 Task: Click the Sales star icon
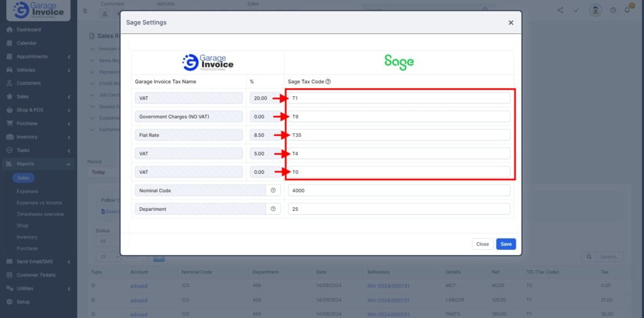(9, 97)
